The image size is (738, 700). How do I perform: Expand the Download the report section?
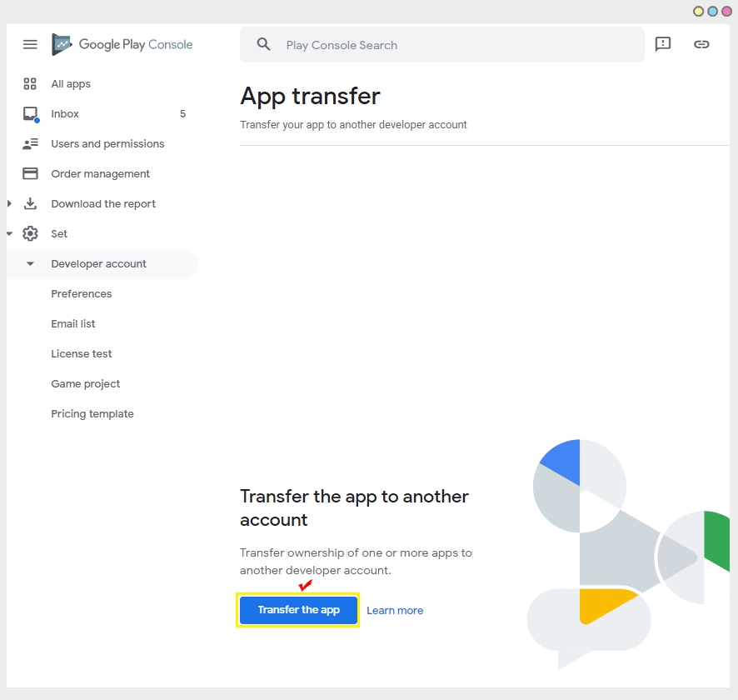pos(9,204)
